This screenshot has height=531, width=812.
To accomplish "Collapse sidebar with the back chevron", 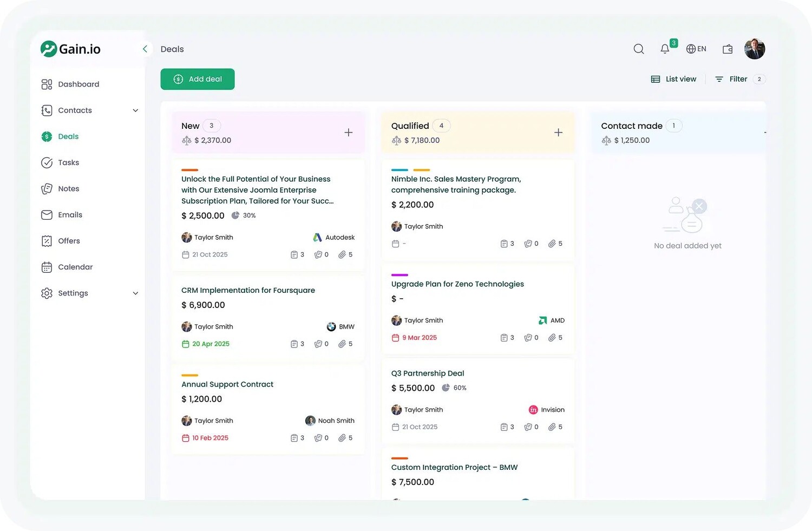I will [x=145, y=49].
